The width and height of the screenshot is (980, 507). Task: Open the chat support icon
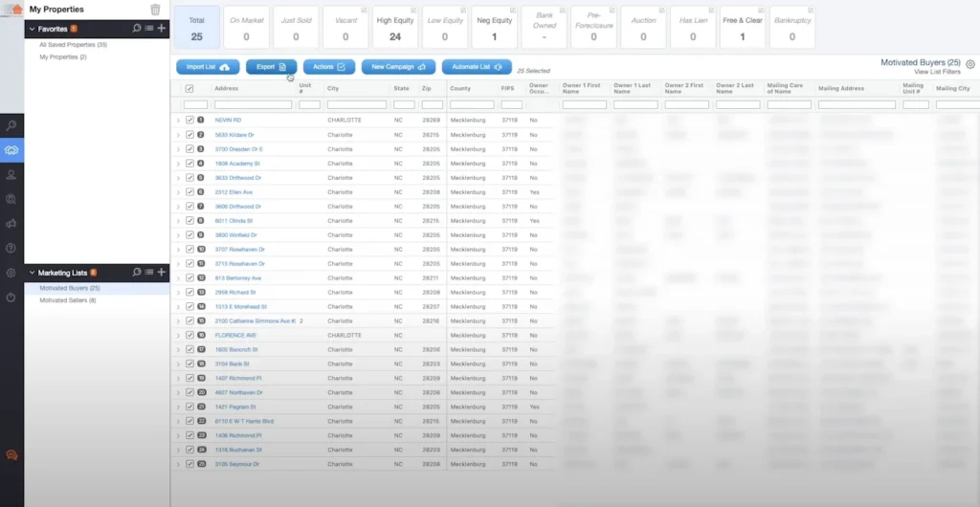(x=11, y=455)
